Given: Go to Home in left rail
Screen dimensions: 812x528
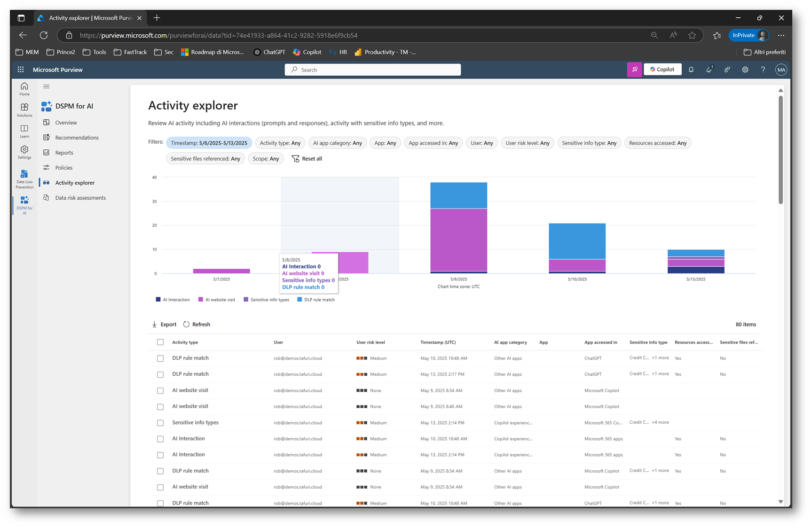Looking at the screenshot, I should 24,88.
